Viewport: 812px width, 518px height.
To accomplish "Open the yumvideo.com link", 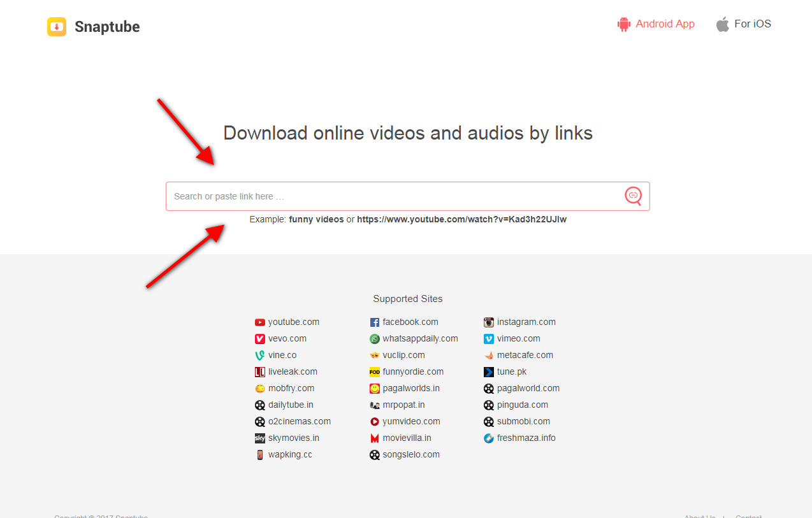I will pyautogui.click(x=412, y=421).
